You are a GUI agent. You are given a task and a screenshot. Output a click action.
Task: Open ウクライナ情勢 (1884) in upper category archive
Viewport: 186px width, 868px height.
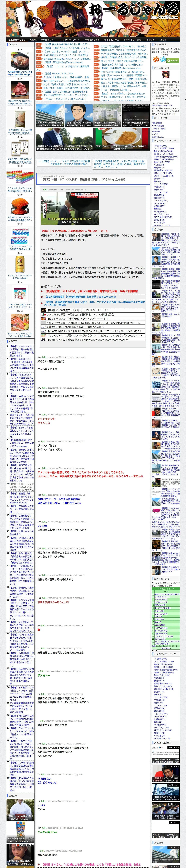click(x=164, y=148)
